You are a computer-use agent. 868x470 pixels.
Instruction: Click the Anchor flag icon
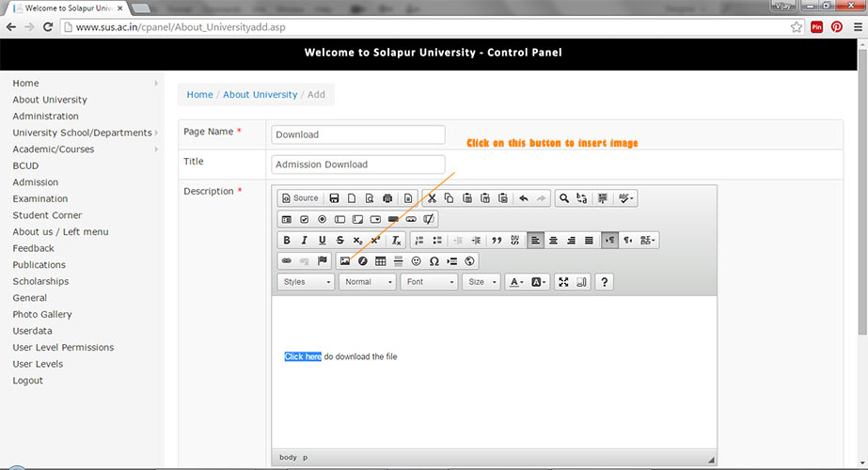[323, 261]
